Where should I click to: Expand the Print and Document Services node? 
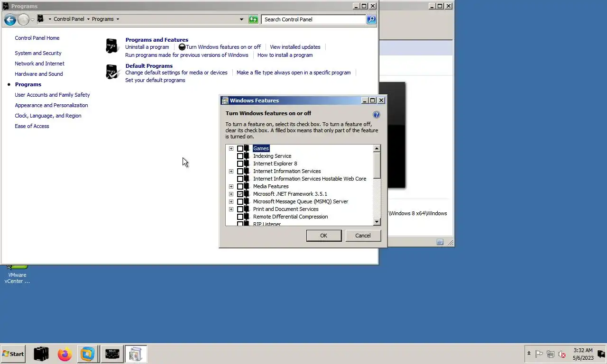coord(231,209)
